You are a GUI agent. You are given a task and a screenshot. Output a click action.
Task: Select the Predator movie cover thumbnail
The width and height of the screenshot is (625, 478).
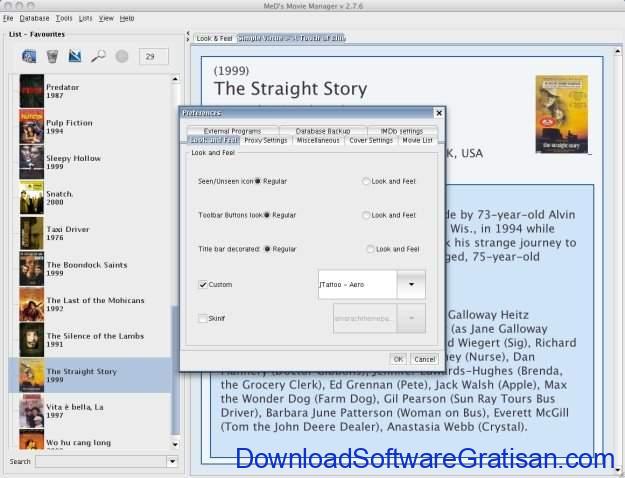tap(31, 91)
